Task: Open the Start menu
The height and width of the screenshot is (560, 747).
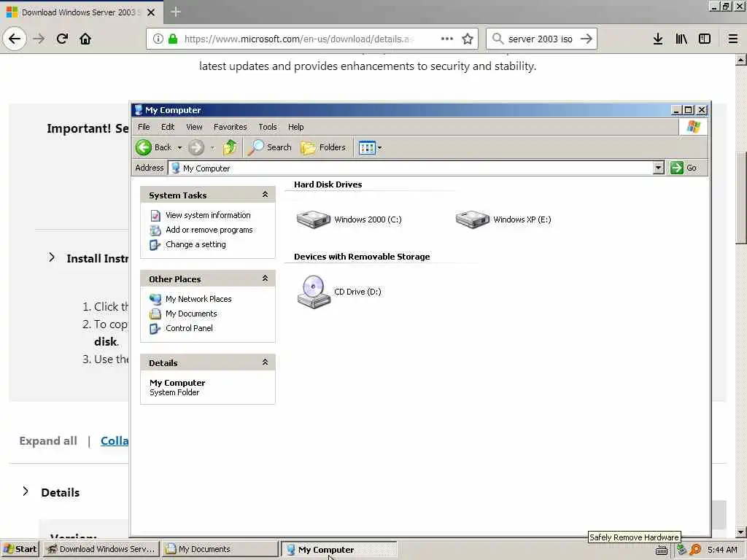Action: point(20,549)
